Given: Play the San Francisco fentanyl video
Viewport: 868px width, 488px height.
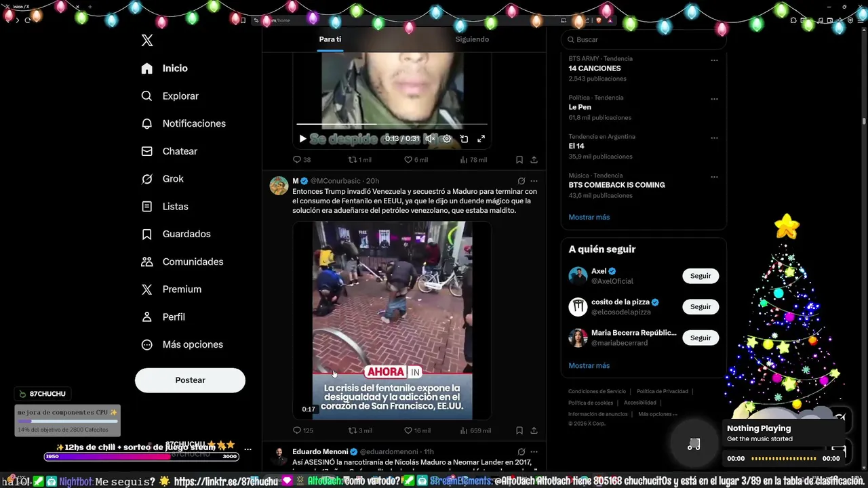Looking at the screenshot, I should tap(392, 320).
